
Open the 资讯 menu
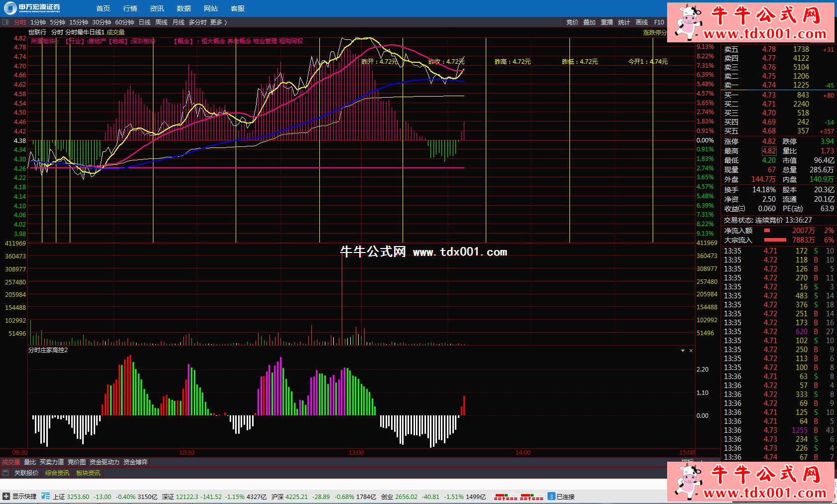click(x=157, y=8)
